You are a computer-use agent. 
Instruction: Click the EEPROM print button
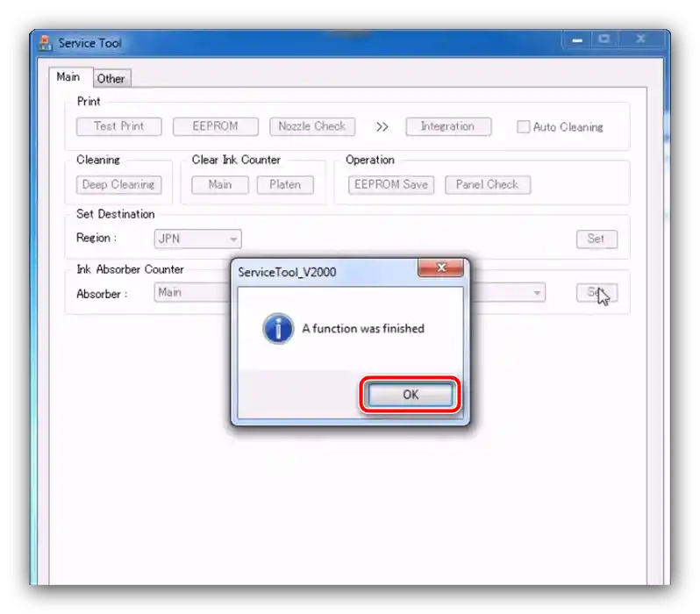click(215, 126)
